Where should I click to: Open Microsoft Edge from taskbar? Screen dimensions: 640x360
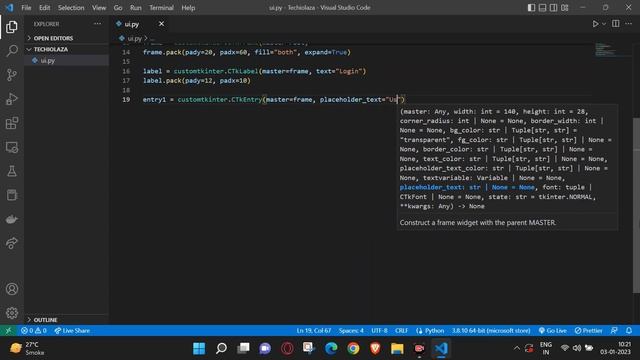click(331, 349)
